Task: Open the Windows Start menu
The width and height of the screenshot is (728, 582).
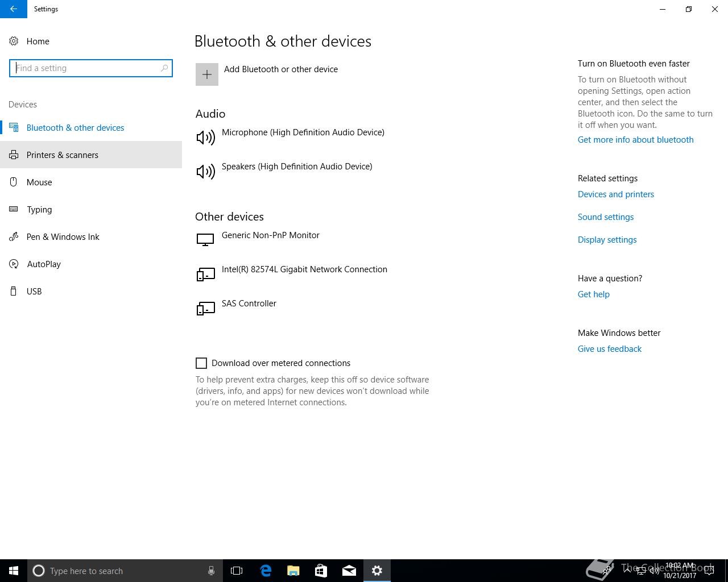Action: tap(14, 571)
